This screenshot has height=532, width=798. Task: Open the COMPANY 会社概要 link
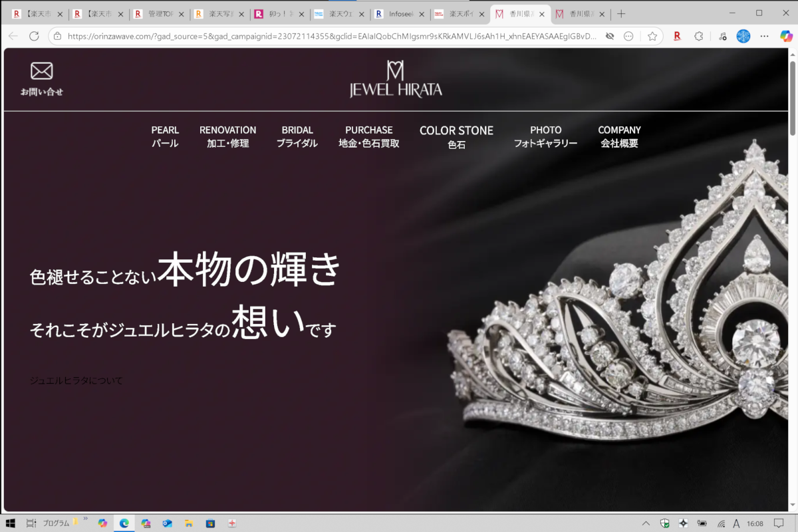pyautogui.click(x=619, y=136)
